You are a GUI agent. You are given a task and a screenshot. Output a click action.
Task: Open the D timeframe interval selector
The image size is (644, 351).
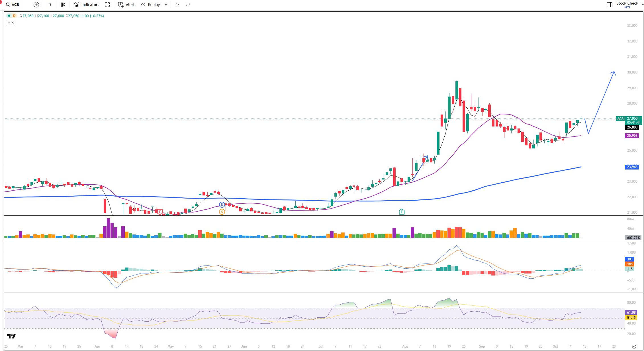tap(50, 5)
